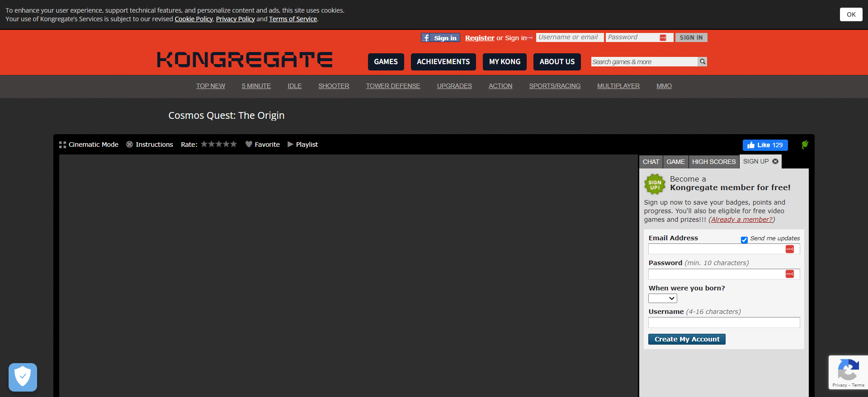Switch to the HIGH SCORES tab
Viewport: 868px width, 397px height.
[714, 162]
